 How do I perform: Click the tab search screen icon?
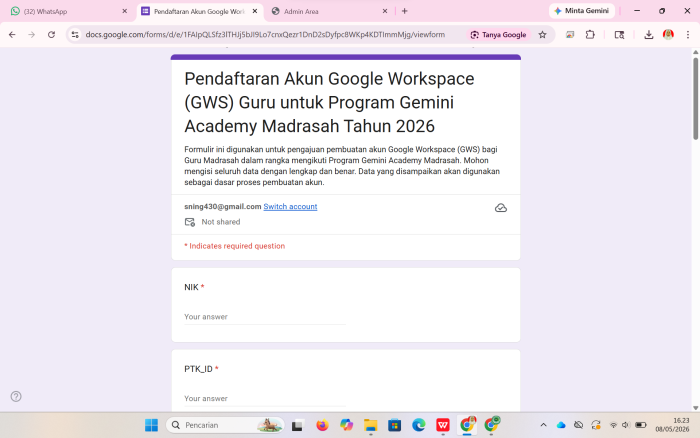coord(619,34)
